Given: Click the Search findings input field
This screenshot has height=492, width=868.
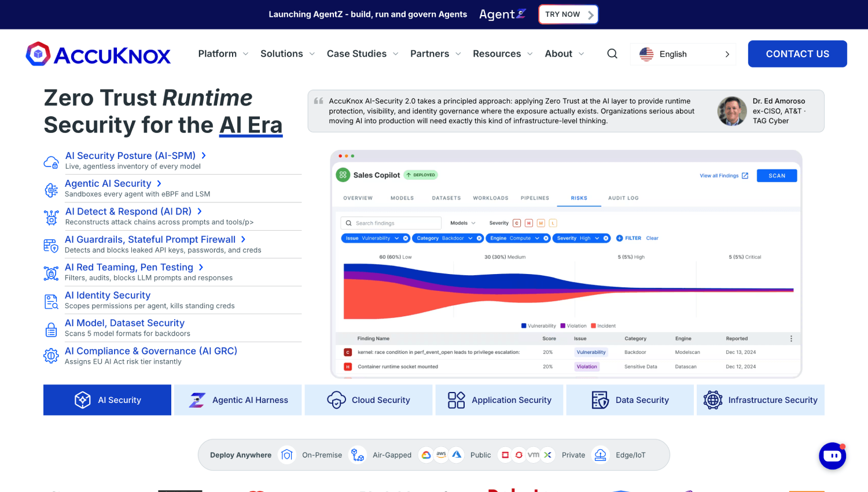Looking at the screenshot, I should (x=391, y=223).
